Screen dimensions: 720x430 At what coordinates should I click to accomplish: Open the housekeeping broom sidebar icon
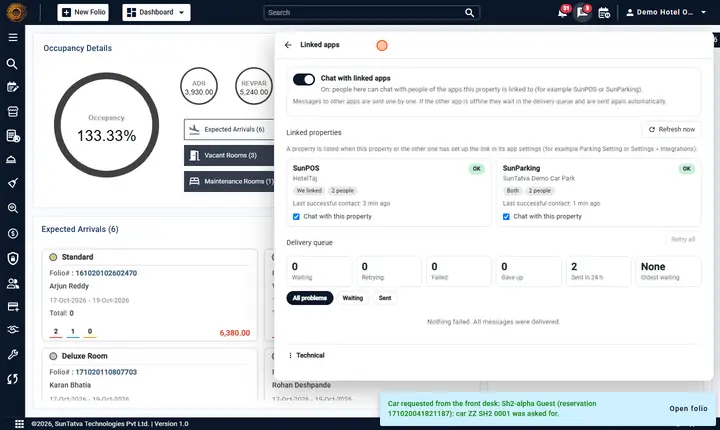(x=13, y=183)
